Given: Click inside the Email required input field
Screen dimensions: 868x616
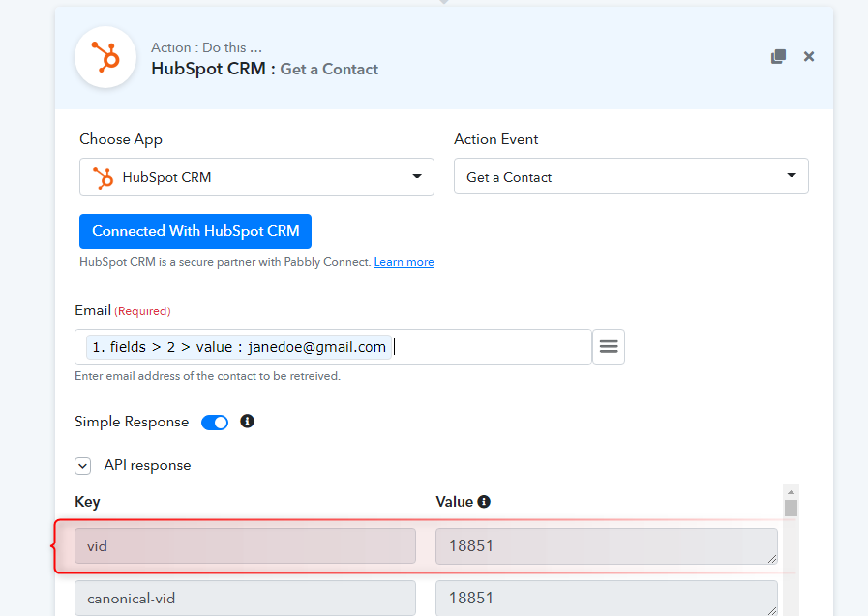Looking at the screenshot, I should tap(333, 347).
